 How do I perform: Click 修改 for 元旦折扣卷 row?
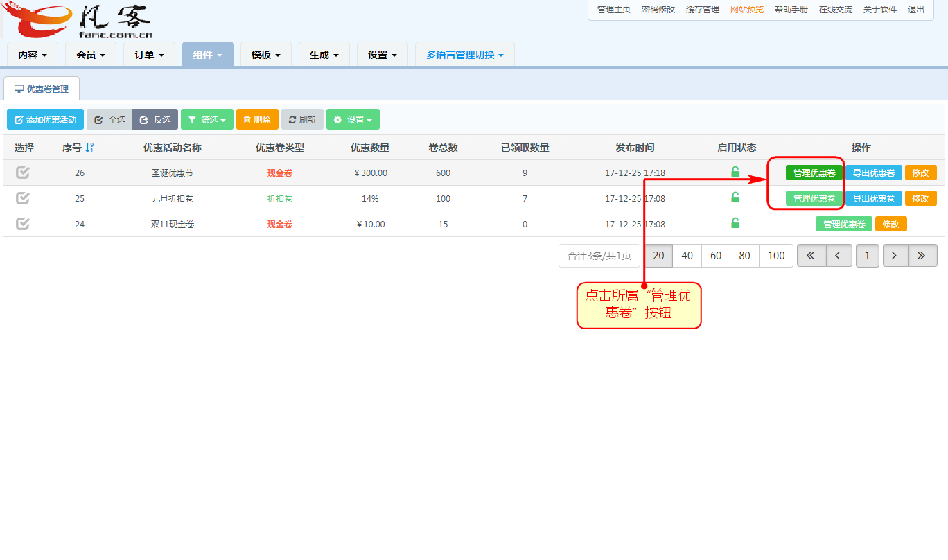920,199
